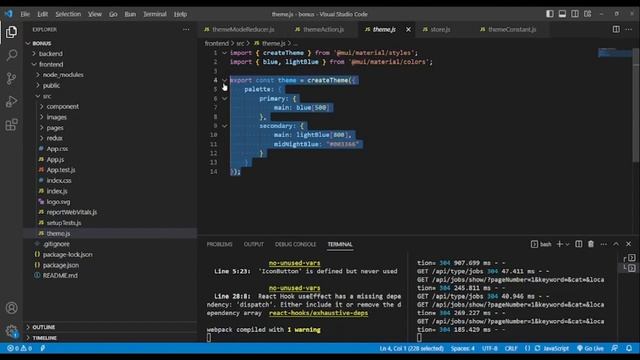
Task: Close the theme.js editor tab
Action: pyautogui.click(x=408, y=29)
